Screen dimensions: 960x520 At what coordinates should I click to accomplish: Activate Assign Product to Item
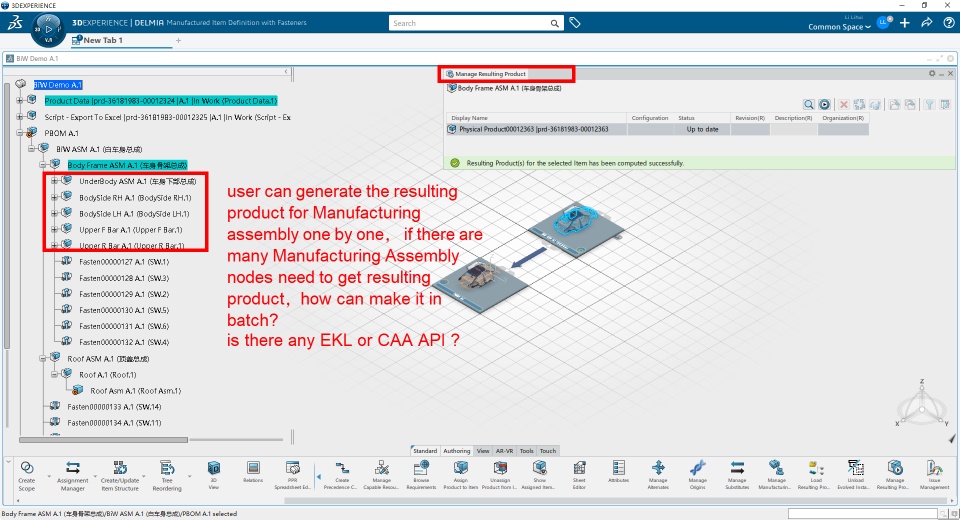(460, 475)
